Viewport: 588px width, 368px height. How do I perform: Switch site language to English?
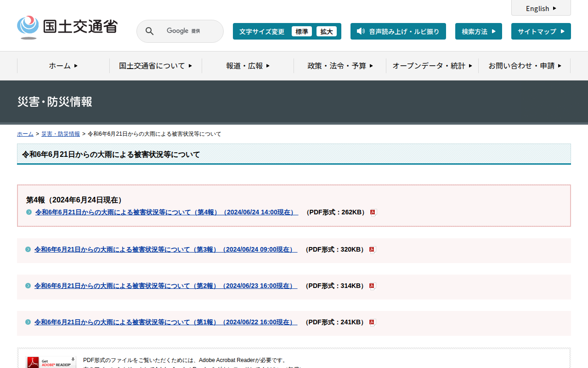541,8
